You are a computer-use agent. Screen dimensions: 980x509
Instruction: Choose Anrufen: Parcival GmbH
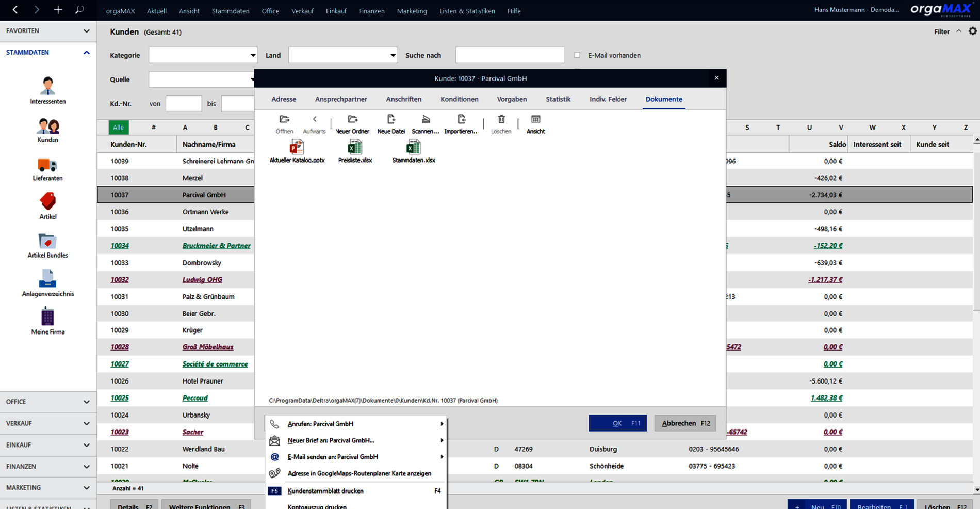pos(356,424)
